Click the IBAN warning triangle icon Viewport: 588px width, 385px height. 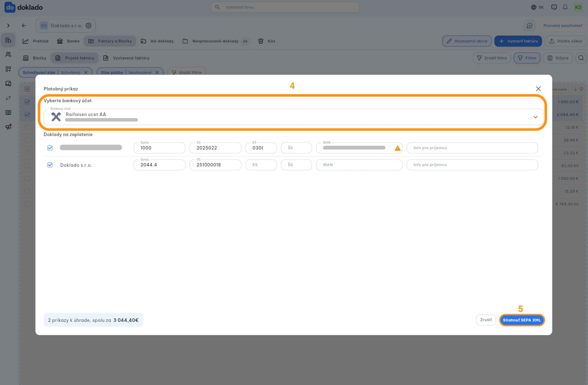(x=397, y=148)
